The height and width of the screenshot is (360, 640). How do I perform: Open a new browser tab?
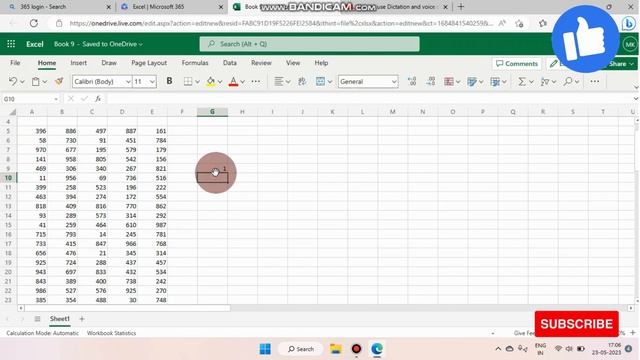pos(461,7)
